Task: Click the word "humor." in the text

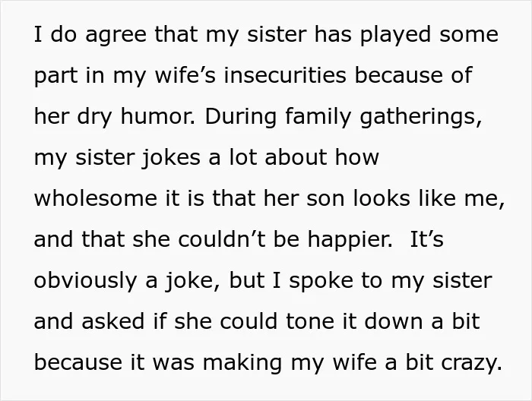Action: coord(158,116)
